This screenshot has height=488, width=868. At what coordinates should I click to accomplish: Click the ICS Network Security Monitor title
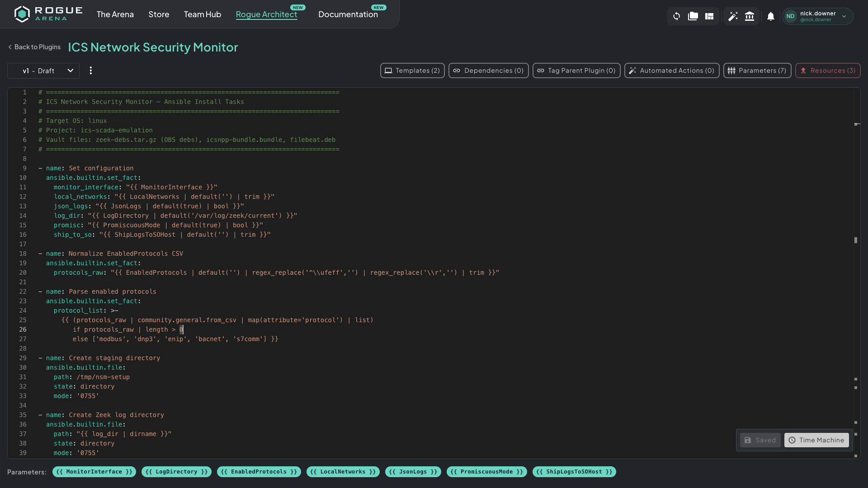(153, 47)
